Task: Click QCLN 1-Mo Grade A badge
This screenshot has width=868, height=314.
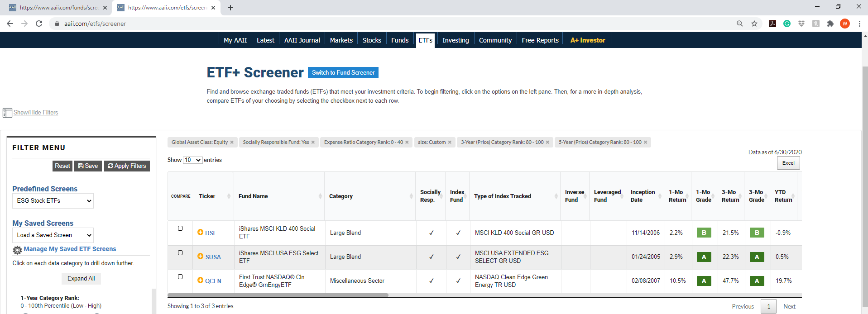Action: [x=704, y=281]
